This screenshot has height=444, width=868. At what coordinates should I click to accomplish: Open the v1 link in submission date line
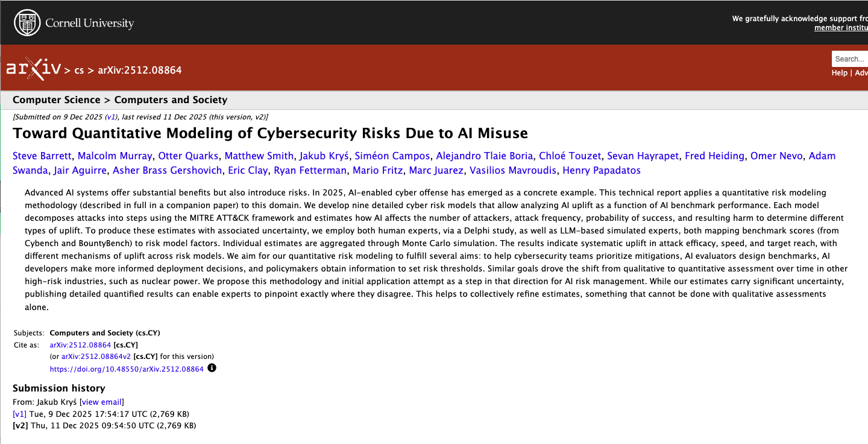(111, 117)
